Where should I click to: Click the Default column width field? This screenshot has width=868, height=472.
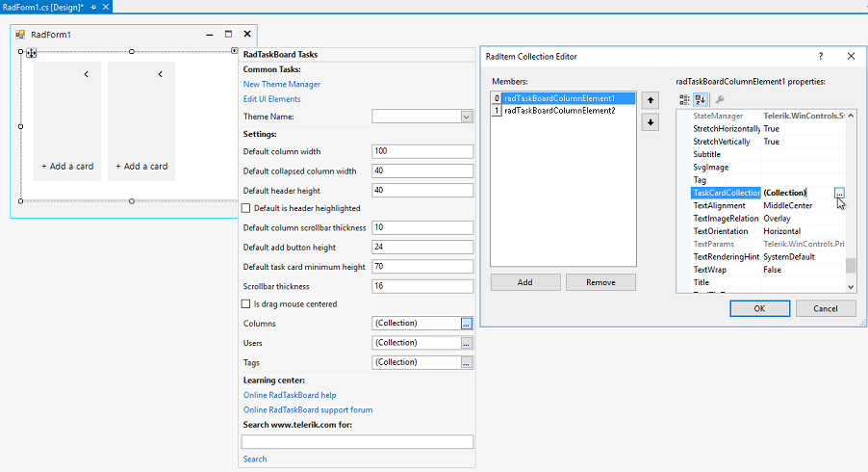(x=422, y=151)
